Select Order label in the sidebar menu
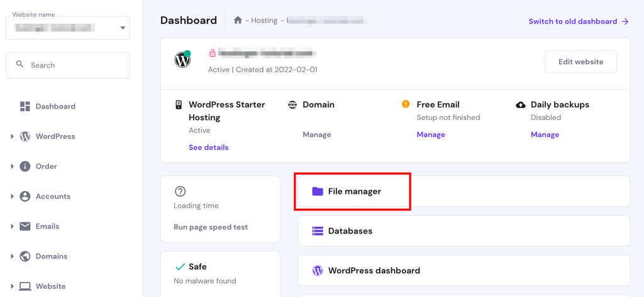The image size is (644, 297). click(x=47, y=166)
